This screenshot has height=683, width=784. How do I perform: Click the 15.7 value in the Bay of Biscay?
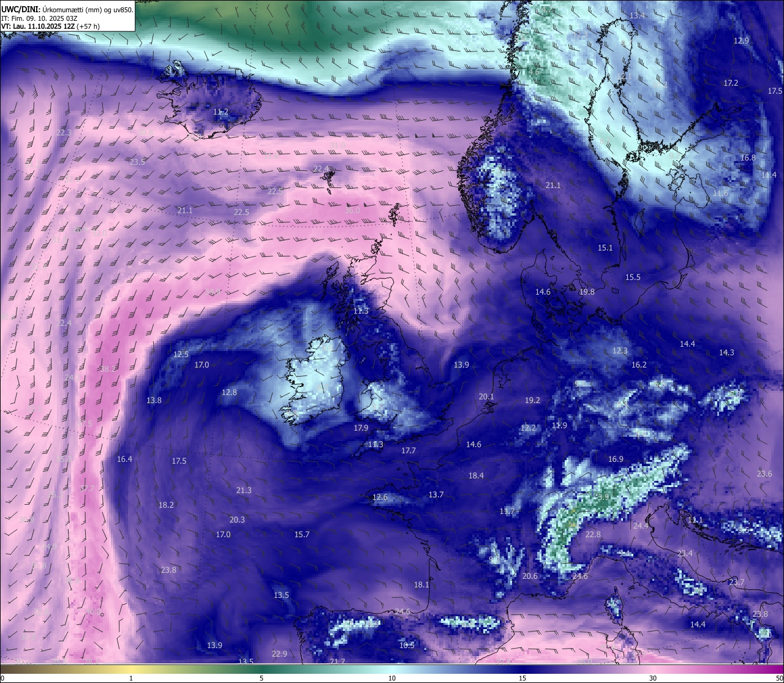(302, 534)
